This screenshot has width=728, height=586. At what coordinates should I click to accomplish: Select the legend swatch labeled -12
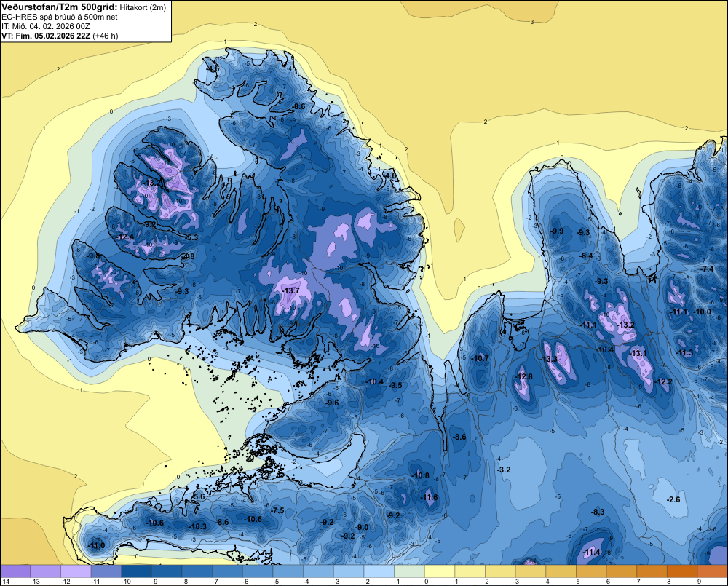pyautogui.click(x=76, y=571)
